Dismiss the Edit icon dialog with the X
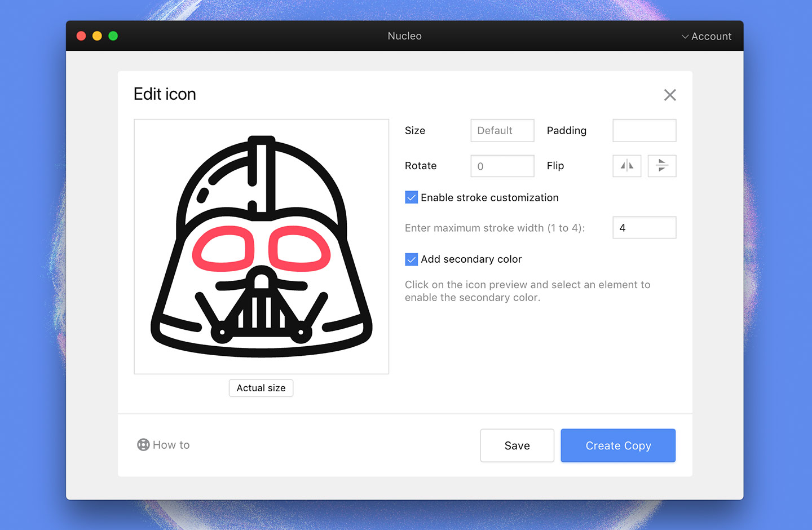The height and width of the screenshot is (530, 812). coord(670,95)
